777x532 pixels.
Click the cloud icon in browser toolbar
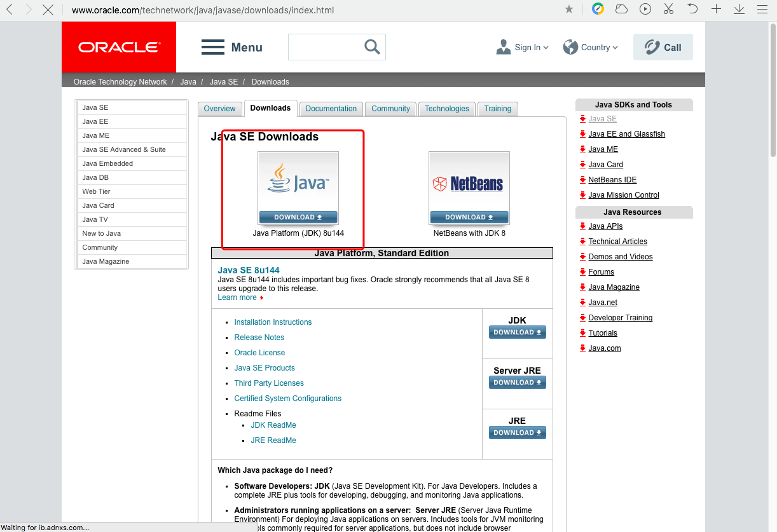point(621,9)
